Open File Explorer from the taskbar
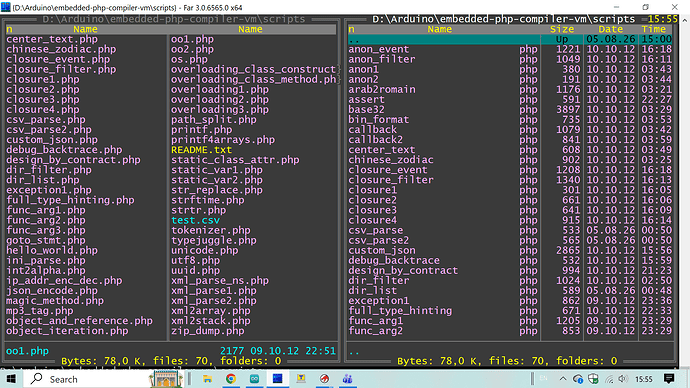The height and width of the screenshot is (388, 690). [207, 379]
